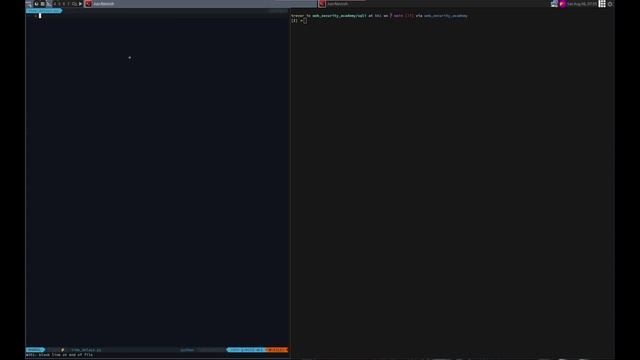Screen dimensions: 640x360
Task: Click the circular icon at the far right of the panel
Action: (610, 4)
